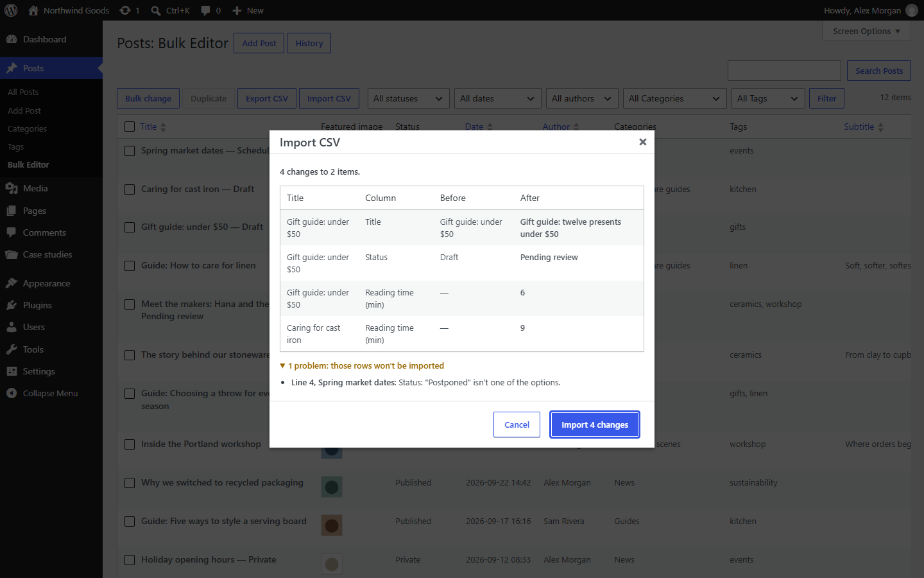Open the Northwind Goods site home icon
924x578 pixels.
pos(33,10)
